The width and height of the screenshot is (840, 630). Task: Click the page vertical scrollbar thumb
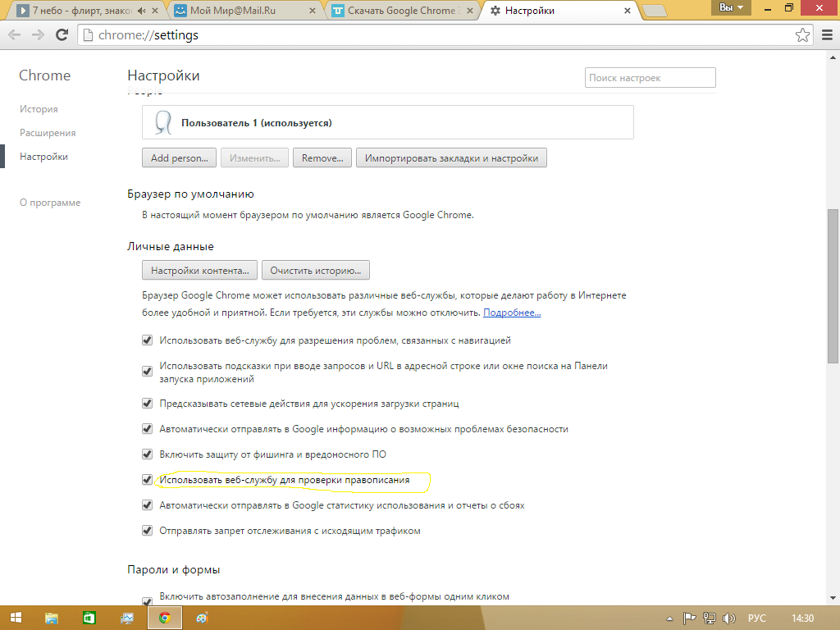(x=833, y=286)
